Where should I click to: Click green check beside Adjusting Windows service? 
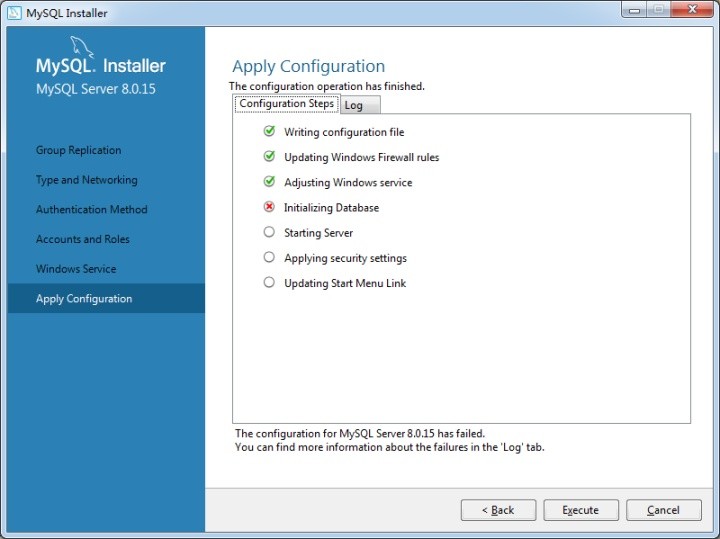[269, 182]
